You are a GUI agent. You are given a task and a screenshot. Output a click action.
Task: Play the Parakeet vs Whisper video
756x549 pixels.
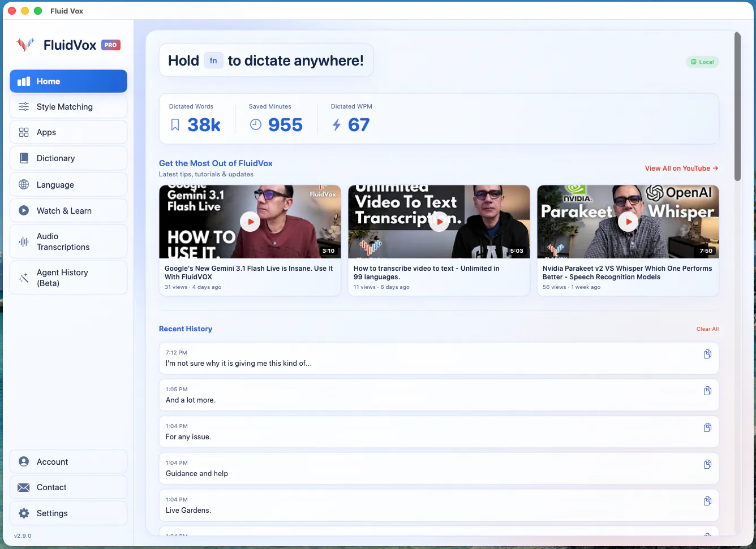(628, 222)
